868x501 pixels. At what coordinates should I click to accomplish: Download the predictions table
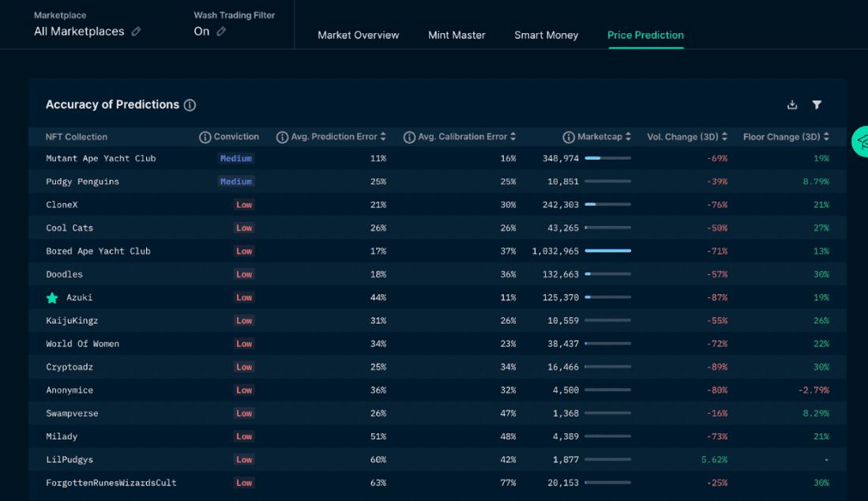[x=792, y=104]
